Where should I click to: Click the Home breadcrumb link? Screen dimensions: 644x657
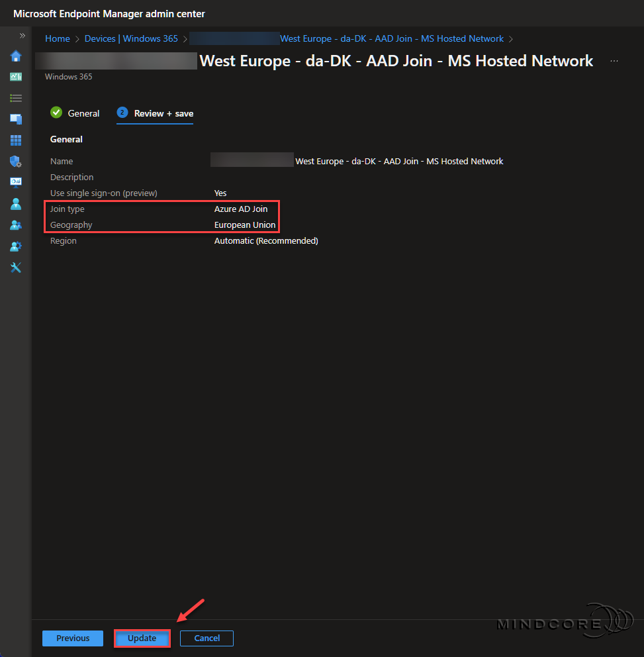tap(57, 38)
